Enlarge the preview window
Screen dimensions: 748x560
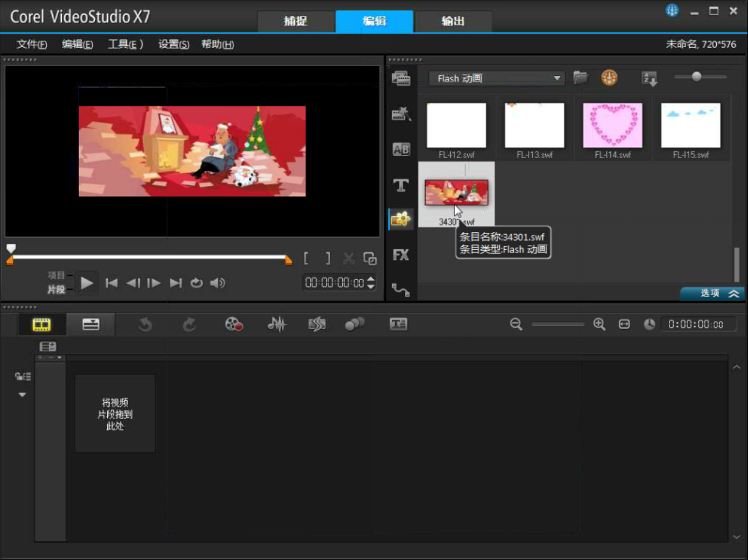pyautogui.click(x=370, y=259)
